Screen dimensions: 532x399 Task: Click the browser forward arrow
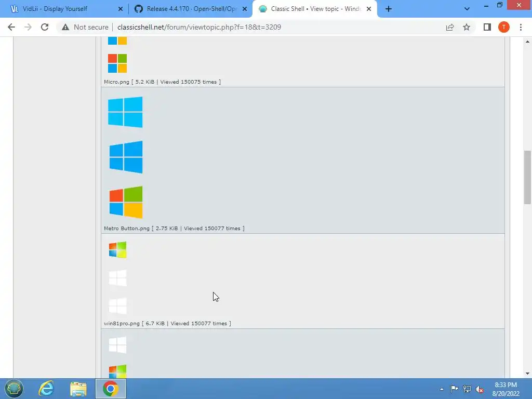pyautogui.click(x=28, y=27)
